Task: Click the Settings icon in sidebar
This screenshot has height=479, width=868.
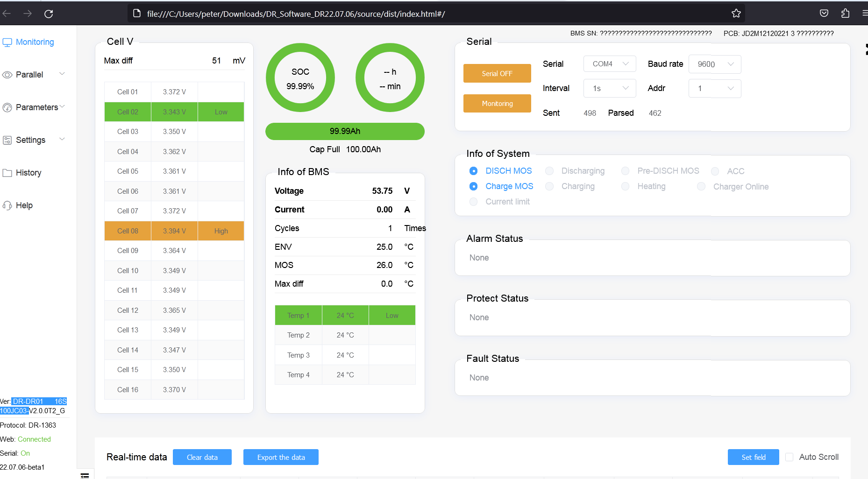Action: pyautogui.click(x=7, y=140)
